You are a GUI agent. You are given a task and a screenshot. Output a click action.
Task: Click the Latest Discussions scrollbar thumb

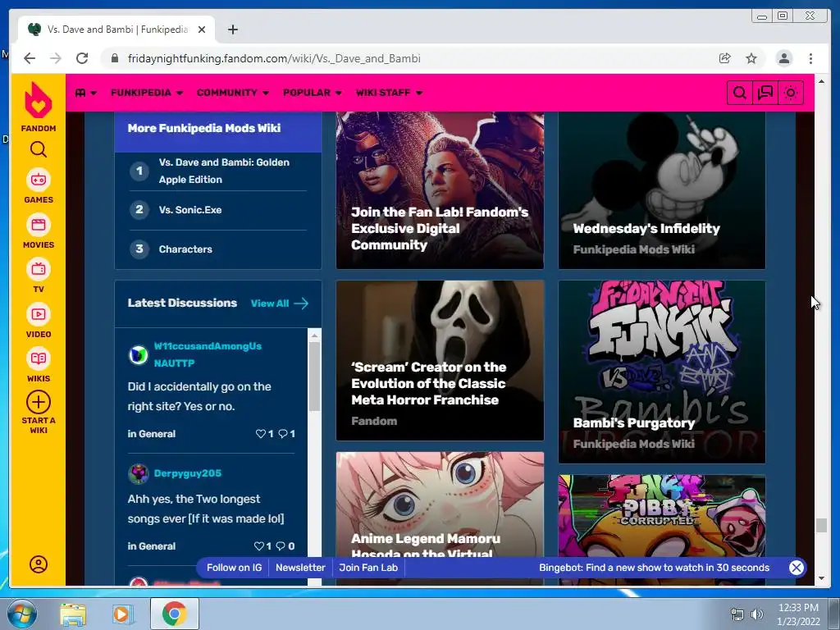(x=314, y=376)
